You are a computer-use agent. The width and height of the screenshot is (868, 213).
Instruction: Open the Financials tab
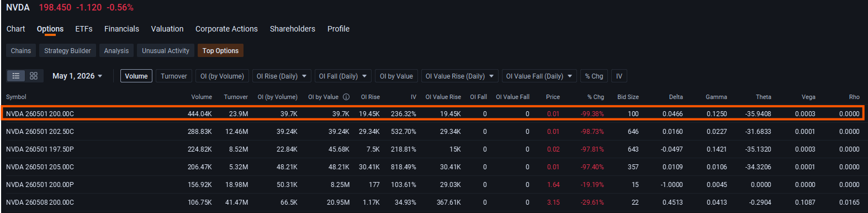pyautogui.click(x=121, y=29)
